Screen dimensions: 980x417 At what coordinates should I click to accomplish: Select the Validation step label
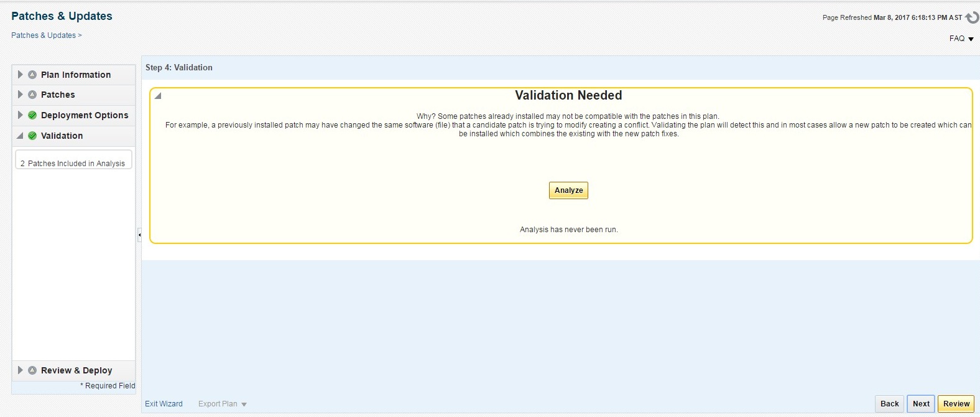pyautogui.click(x=62, y=136)
